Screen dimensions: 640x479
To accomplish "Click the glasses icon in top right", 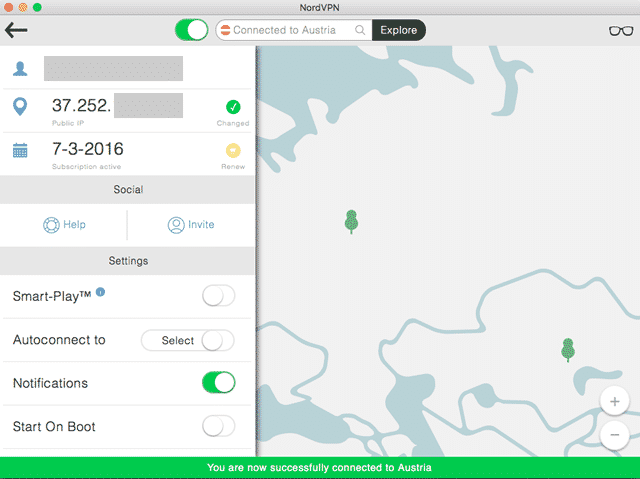I will (621, 31).
